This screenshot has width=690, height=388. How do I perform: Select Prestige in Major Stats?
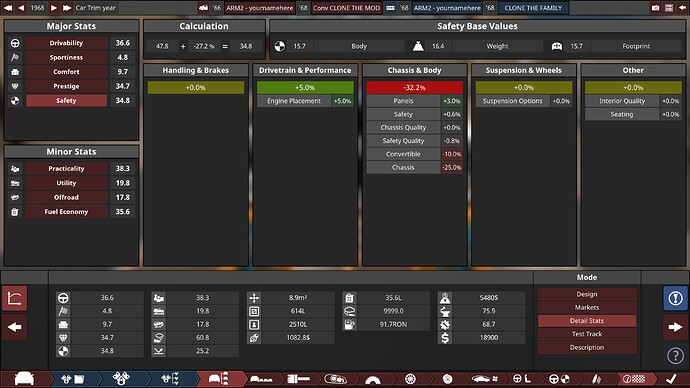pos(66,86)
